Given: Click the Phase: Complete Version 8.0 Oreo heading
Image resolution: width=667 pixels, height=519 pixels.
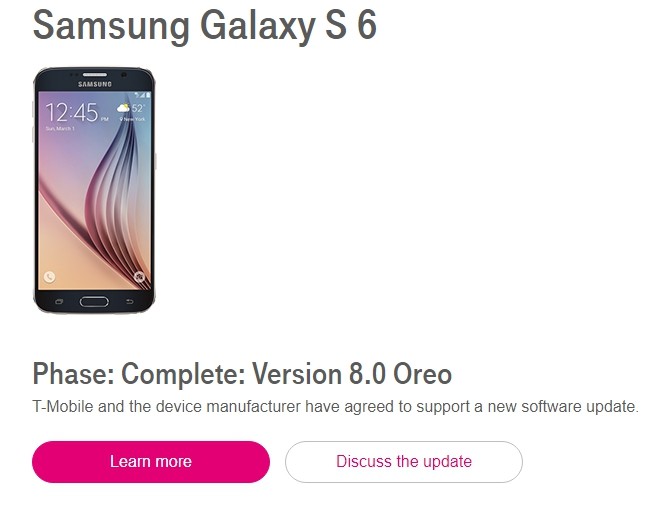Looking at the screenshot, I should (242, 374).
